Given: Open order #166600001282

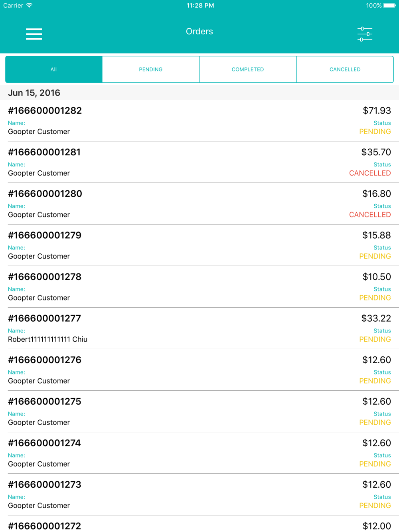Looking at the screenshot, I should click(x=199, y=121).
